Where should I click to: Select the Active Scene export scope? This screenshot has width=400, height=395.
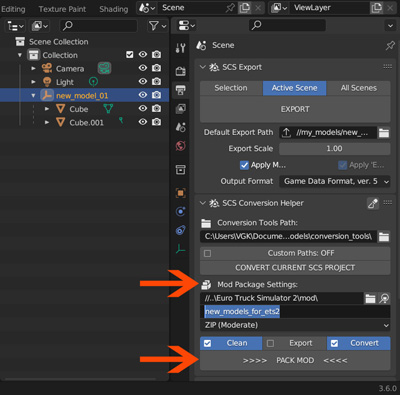[294, 88]
